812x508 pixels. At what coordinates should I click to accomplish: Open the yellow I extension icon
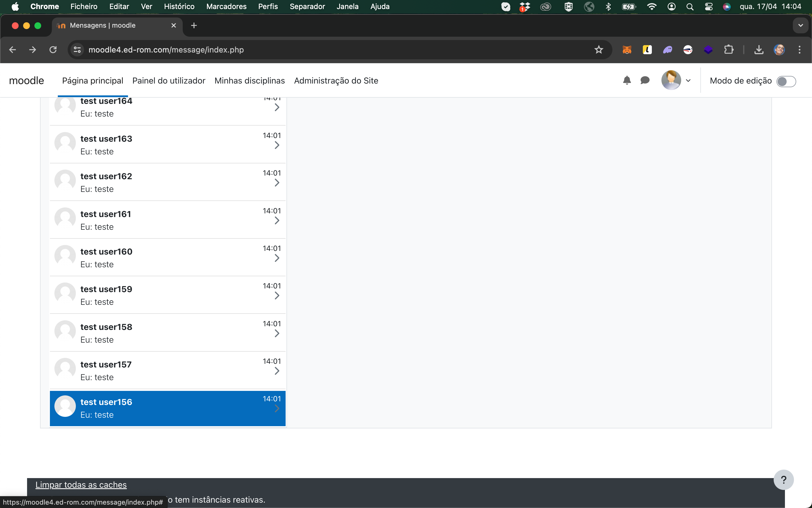[647, 50]
